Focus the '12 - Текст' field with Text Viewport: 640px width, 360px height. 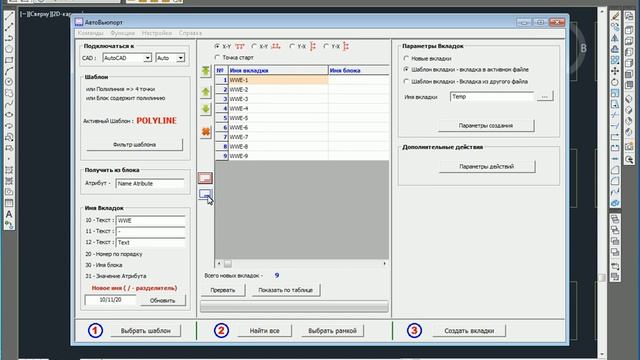pos(150,242)
